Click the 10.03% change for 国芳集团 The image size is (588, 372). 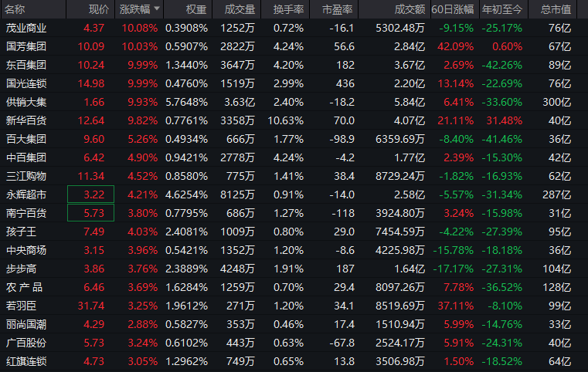[x=140, y=46]
